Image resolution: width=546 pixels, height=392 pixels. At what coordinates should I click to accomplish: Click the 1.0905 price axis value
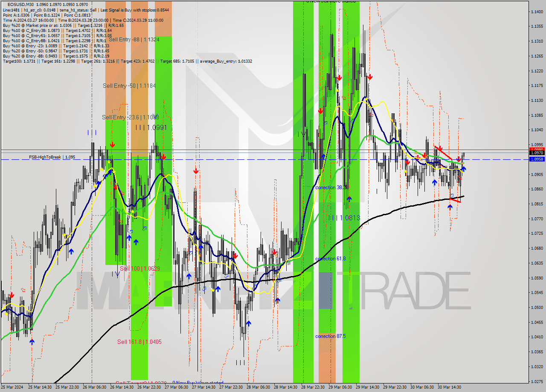click(x=537, y=174)
